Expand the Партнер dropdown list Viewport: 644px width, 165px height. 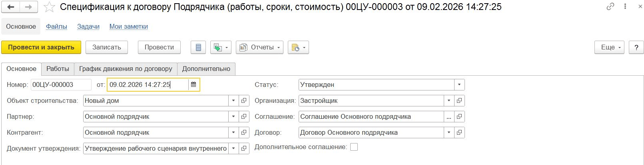pyautogui.click(x=233, y=117)
